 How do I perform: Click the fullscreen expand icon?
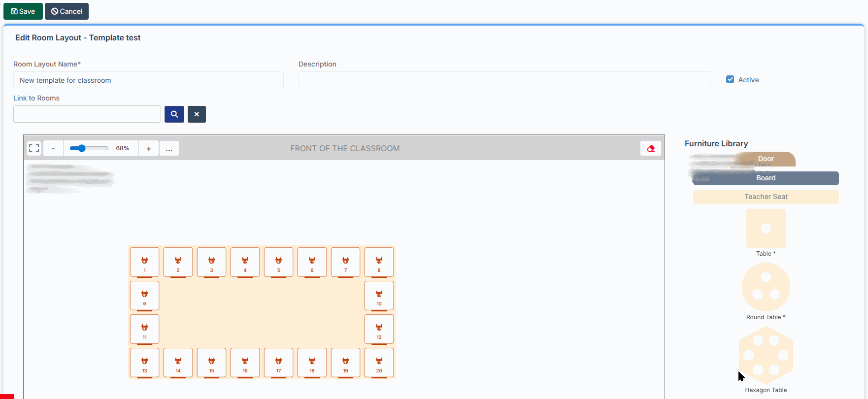point(34,148)
